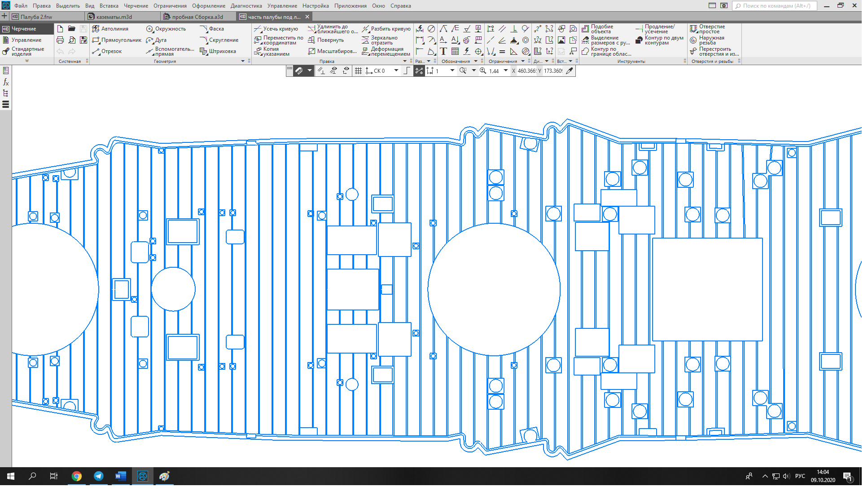Viewport: 868px width, 491px height.
Task: Open the Черчение menu
Action: [x=136, y=6]
